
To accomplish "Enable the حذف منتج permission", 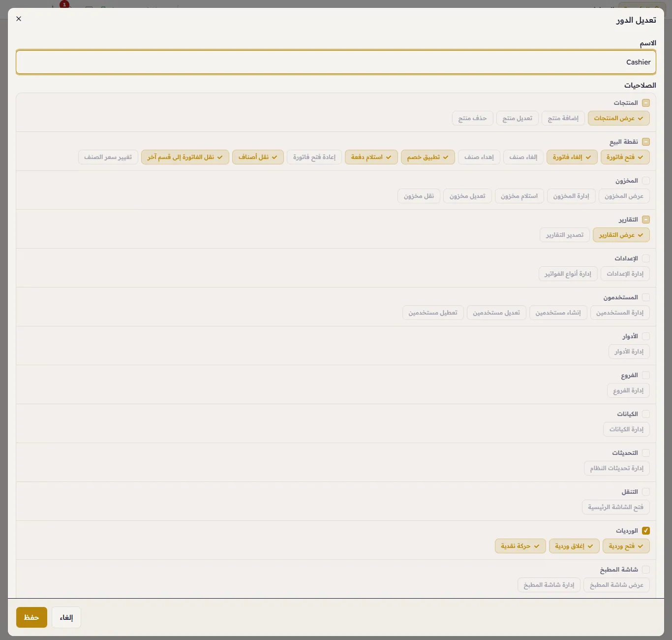I will coord(473,118).
